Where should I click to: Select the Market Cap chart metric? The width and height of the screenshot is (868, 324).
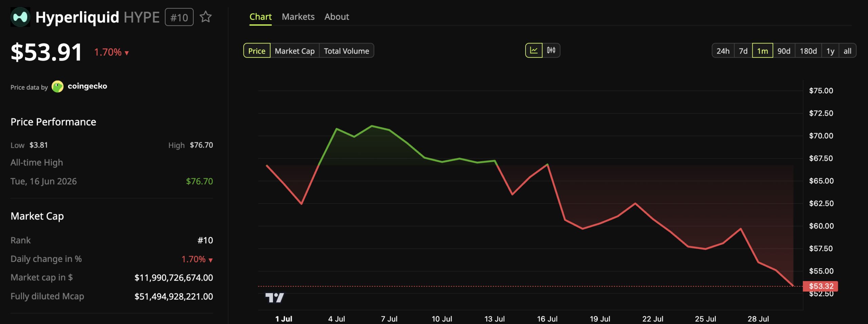(295, 51)
